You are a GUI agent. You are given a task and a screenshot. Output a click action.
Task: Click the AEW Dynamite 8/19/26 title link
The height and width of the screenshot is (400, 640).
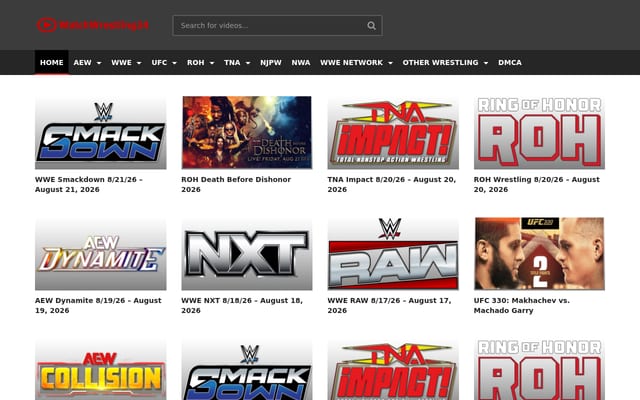tap(98, 305)
